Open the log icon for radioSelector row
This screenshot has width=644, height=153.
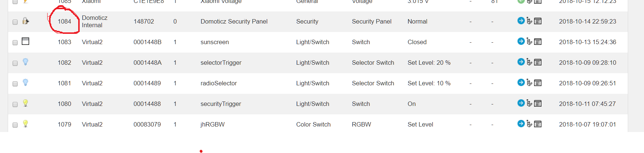point(538,83)
